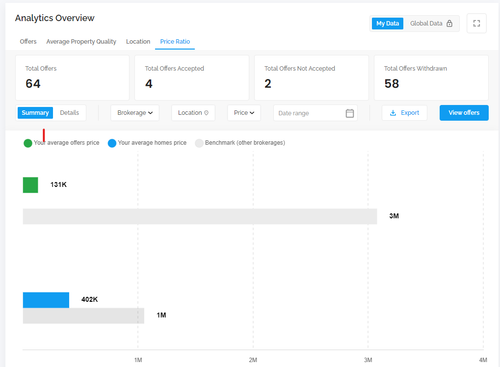
Task: Open the Offers tab
Action: (28, 42)
